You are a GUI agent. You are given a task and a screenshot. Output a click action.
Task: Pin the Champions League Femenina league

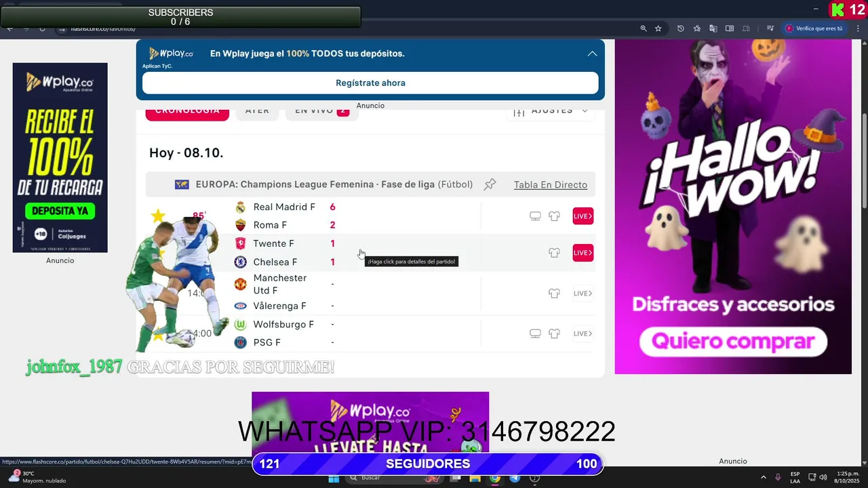490,184
